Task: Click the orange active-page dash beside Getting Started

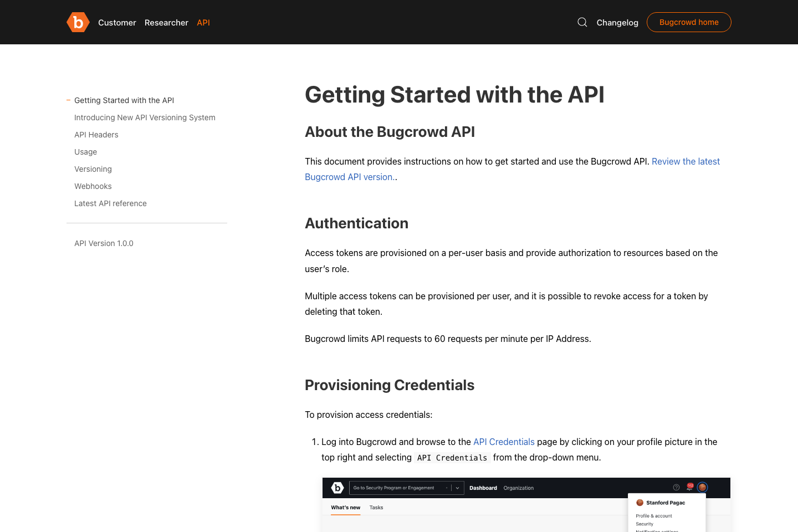Action: (x=68, y=100)
